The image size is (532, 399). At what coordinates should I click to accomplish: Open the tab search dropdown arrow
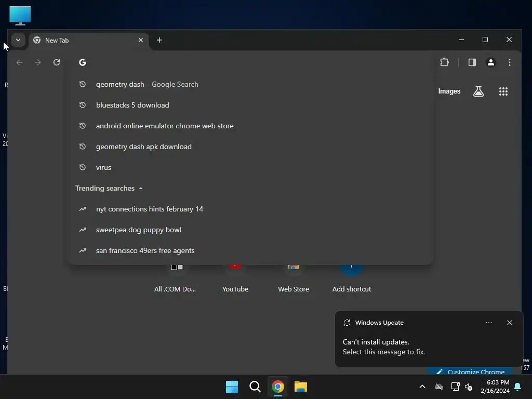click(x=18, y=40)
